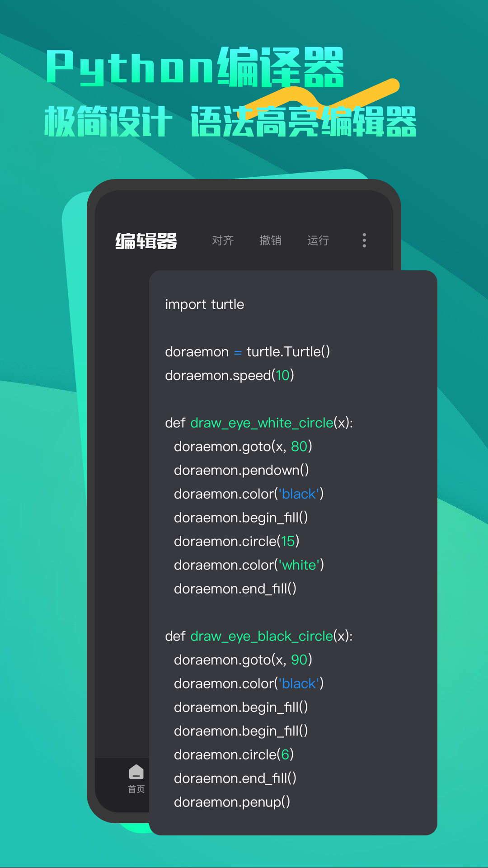
Task: Click the 运行 run button
Action: click(318, 241)
